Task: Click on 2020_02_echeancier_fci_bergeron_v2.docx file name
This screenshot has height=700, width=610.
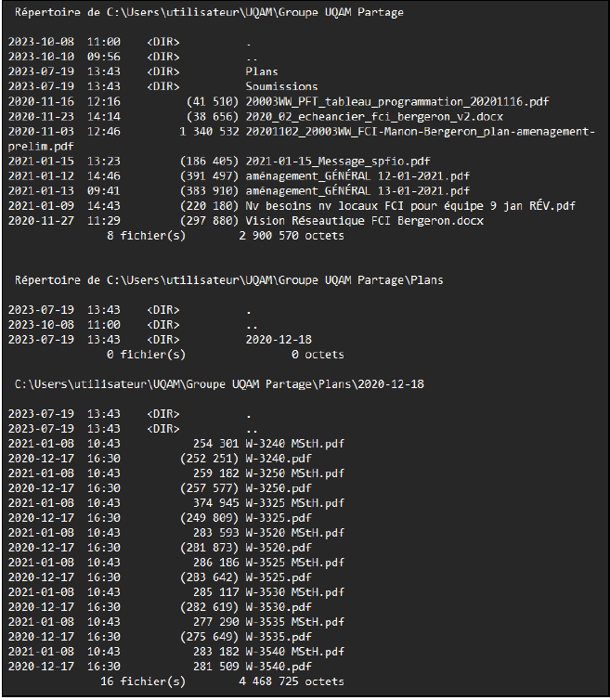Action: (374, 117)
